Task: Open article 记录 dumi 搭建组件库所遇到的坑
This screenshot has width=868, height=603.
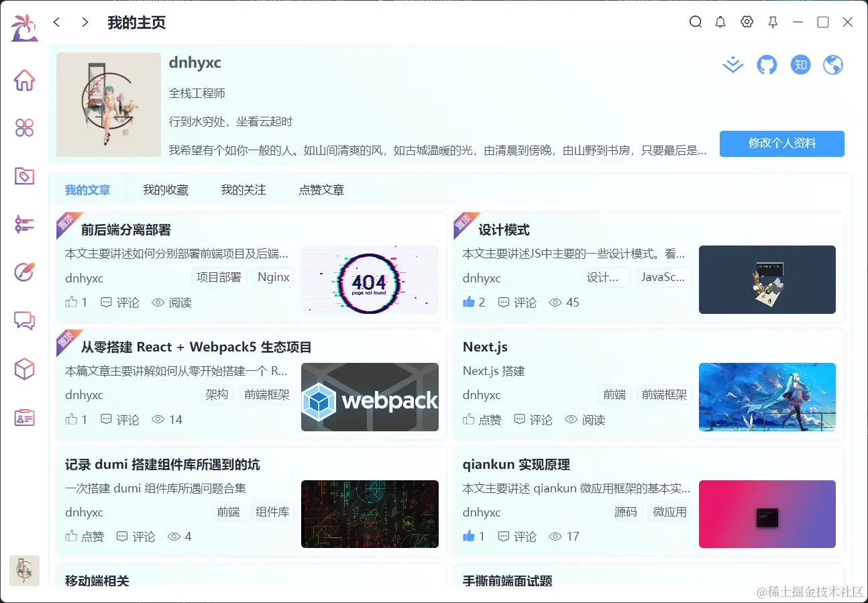Action: [x=162, y=465]
